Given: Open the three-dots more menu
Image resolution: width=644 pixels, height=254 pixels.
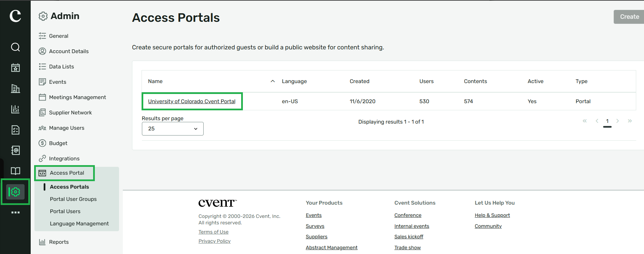Looking at the screenshot, I should pyautogui.click(x=15, y=212).
